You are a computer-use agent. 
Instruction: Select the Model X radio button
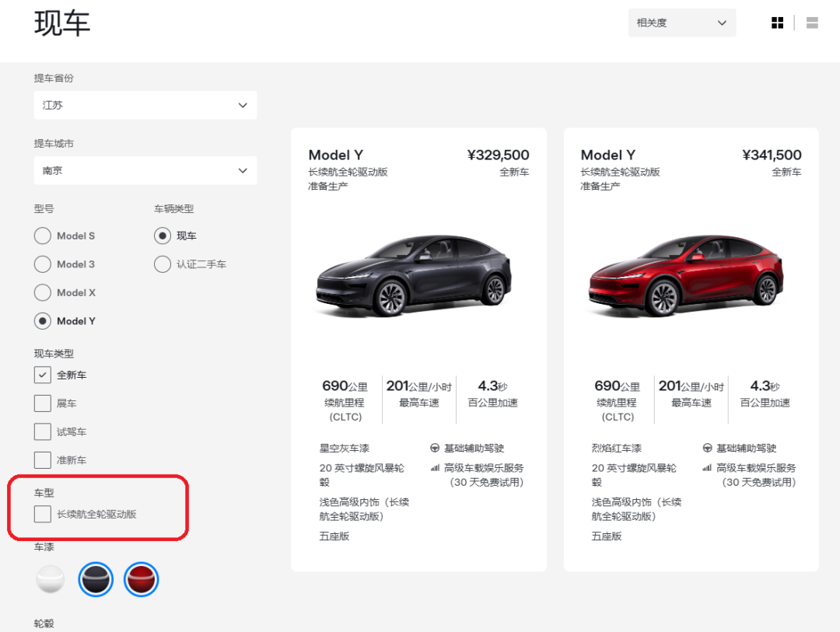click(x=42, y=292)
